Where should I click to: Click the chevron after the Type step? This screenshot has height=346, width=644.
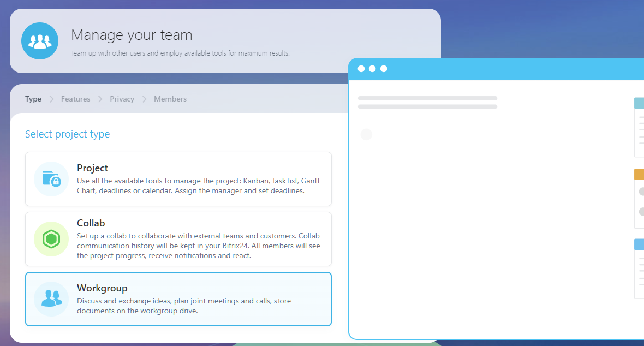click(x=51, y=99)
